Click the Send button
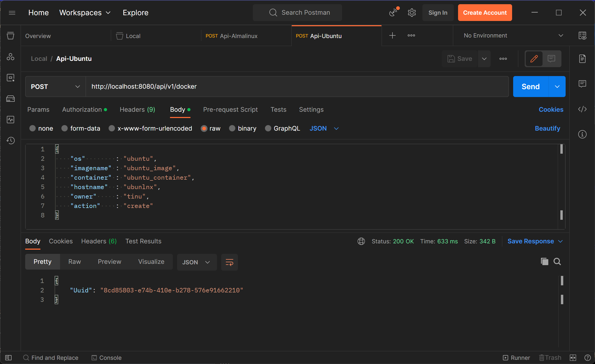 (530, 87)
